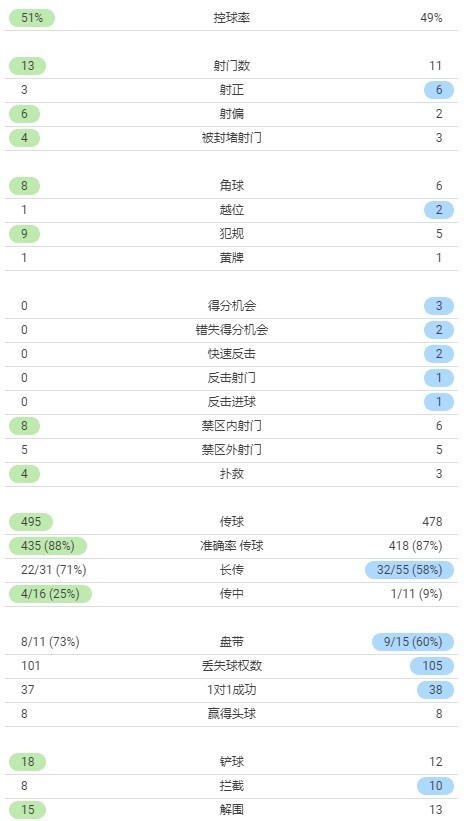Click the green 9 fouls badge
Screen dimensions: 466x821
(x=25, y=234)
